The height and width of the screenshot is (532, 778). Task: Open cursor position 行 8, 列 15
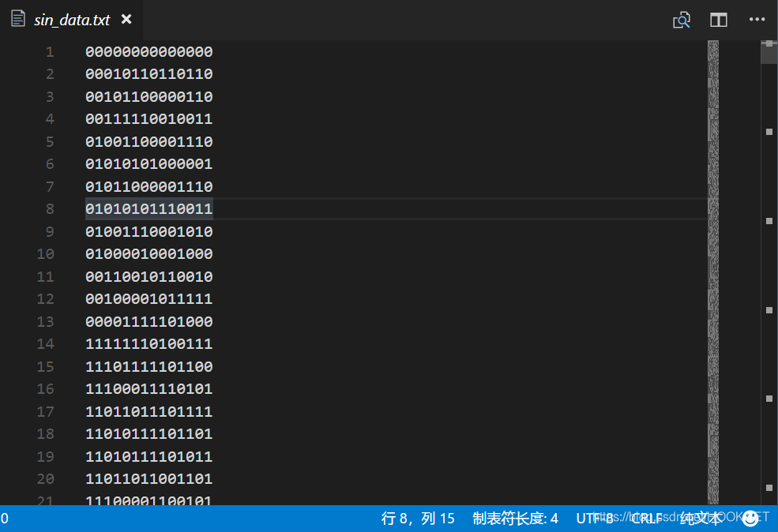pyautogui.click(x=418, y=519)
